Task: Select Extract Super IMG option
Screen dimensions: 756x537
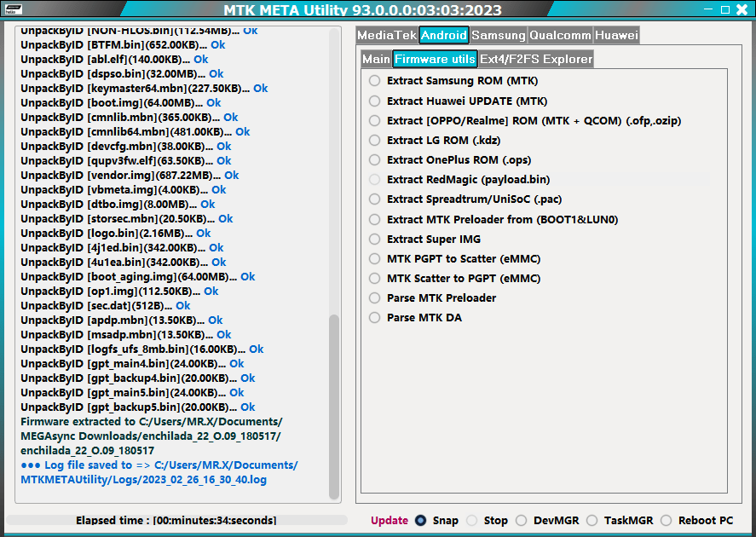Action: point(373,239)
